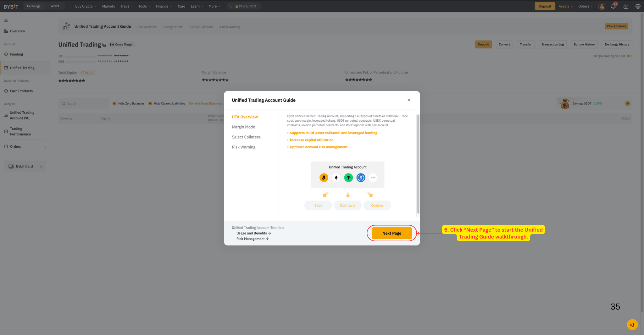Screen dimensions: 644x335
Task: Click the Earn Products sidebar icon
Action: (6, 91)
